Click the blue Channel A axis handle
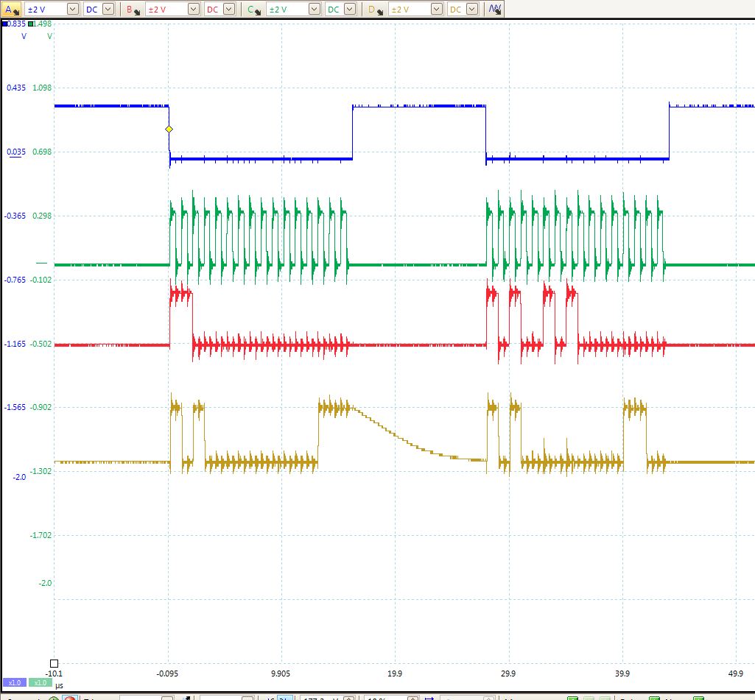755x700 pixels. 4,24
